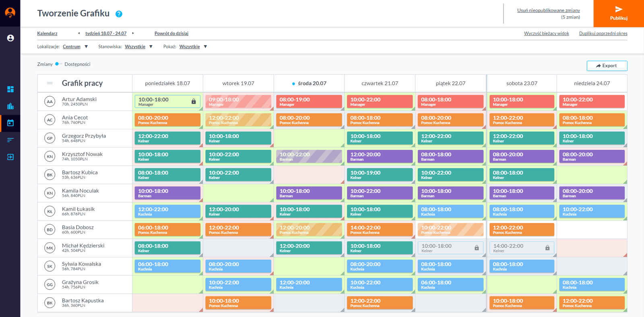Image resolution: width=644 pixels, height=317 pixels.
Task: Go to previous week with left arrow
Action: point(79,33)
